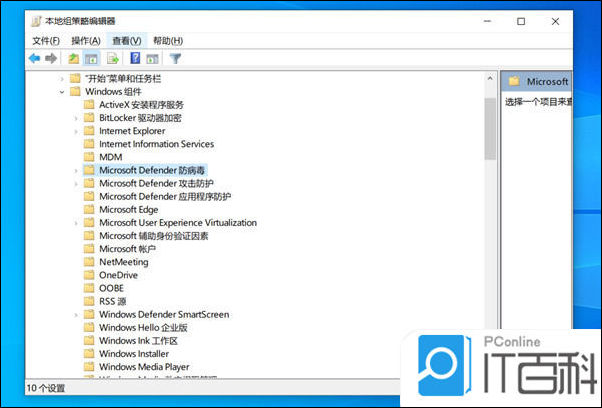The height and width of the screenshot is (408, 602).
Task: Click folder icon beside NetMeeting
Action: coord(89,262)
